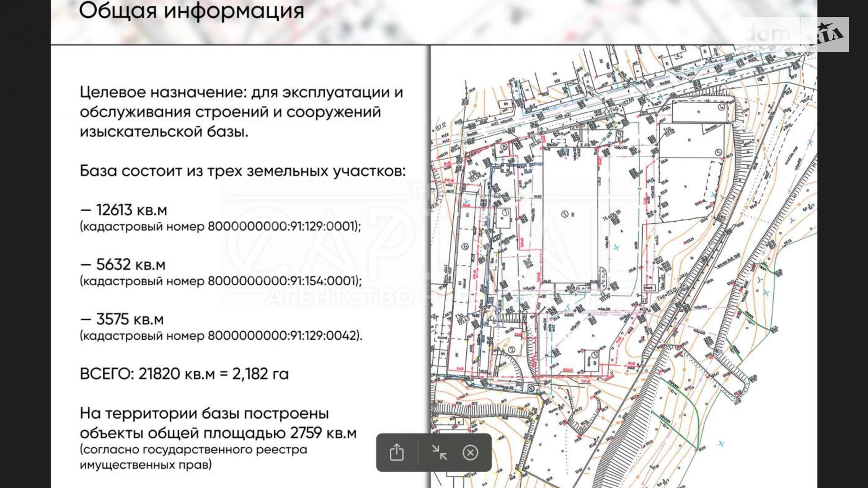868x488 pixels.
Task: Click the site plan map image
Action: click(624, 267)
